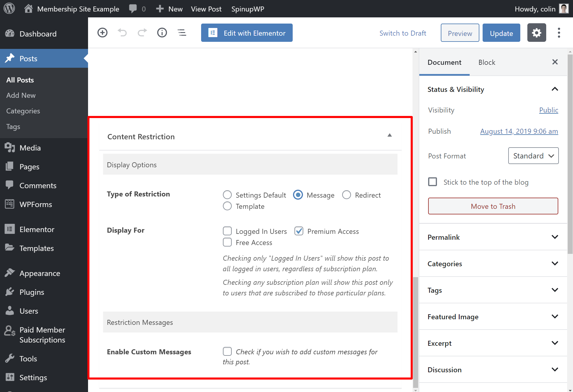Click the Media icon in sidebar
The height and width of the screenshot is (392, 573).
tap(10, 148)
